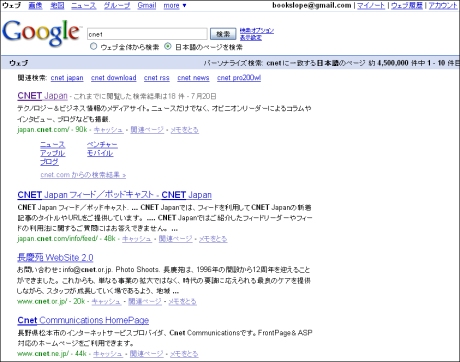Open キャッシュ link for www.cnet.or.jp result
Image resolution: width=460 pixels, height=362 pixels.
coord(106,301)
